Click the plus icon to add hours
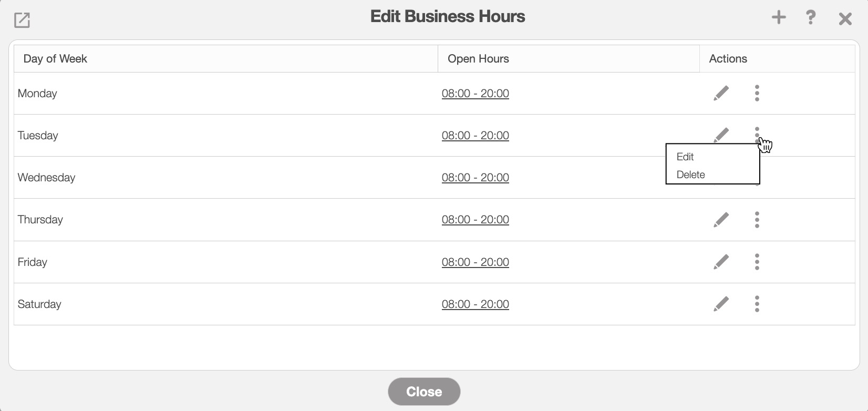This screenshot has width=868, height=411. click(779, 17)
